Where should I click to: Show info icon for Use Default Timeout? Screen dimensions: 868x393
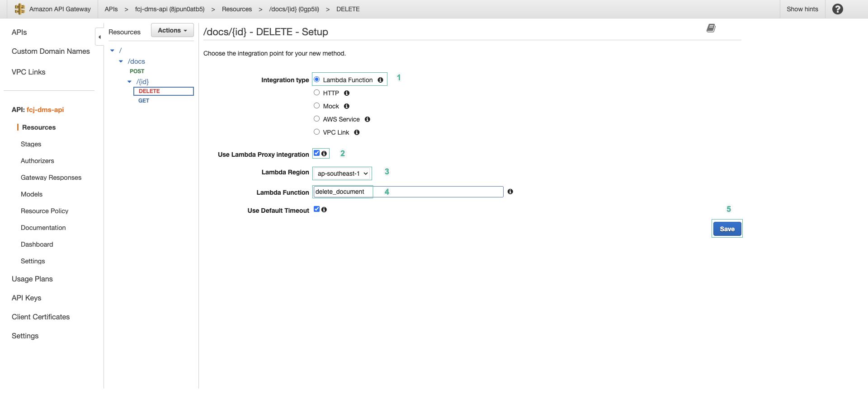point(324,210)
